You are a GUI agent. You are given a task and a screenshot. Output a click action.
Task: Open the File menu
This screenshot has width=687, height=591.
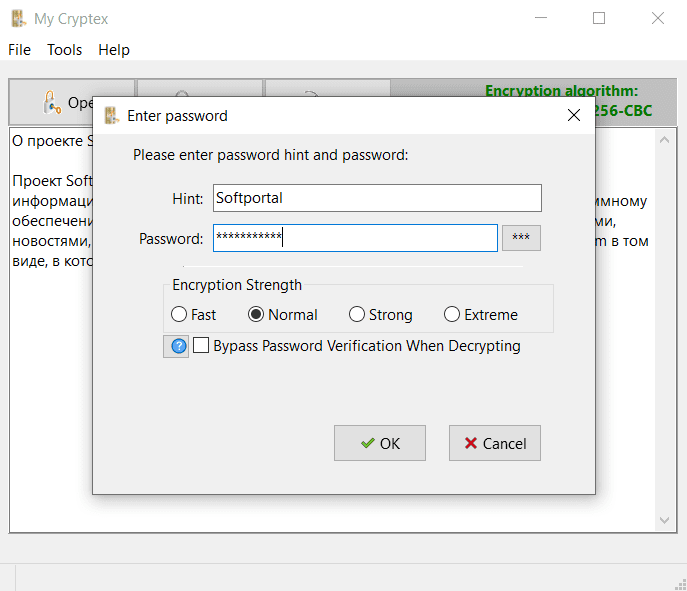[20, 50]
